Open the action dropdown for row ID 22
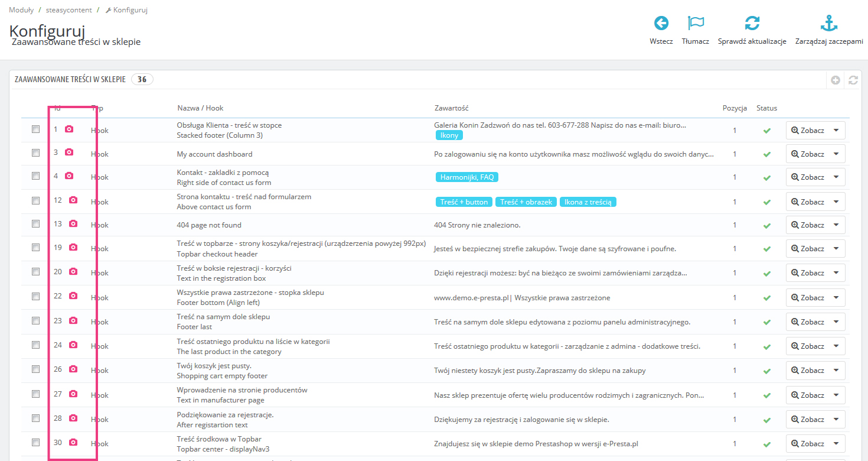 (x=836, y=297)
